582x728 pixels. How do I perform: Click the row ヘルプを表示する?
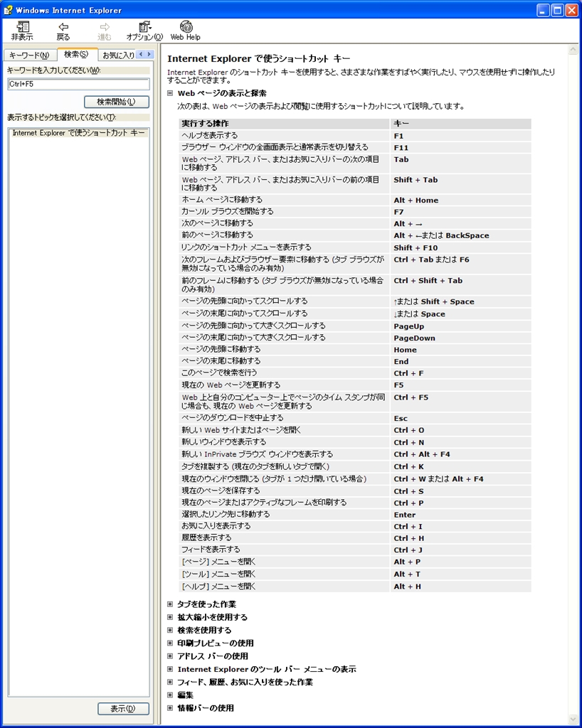(355, 136)
